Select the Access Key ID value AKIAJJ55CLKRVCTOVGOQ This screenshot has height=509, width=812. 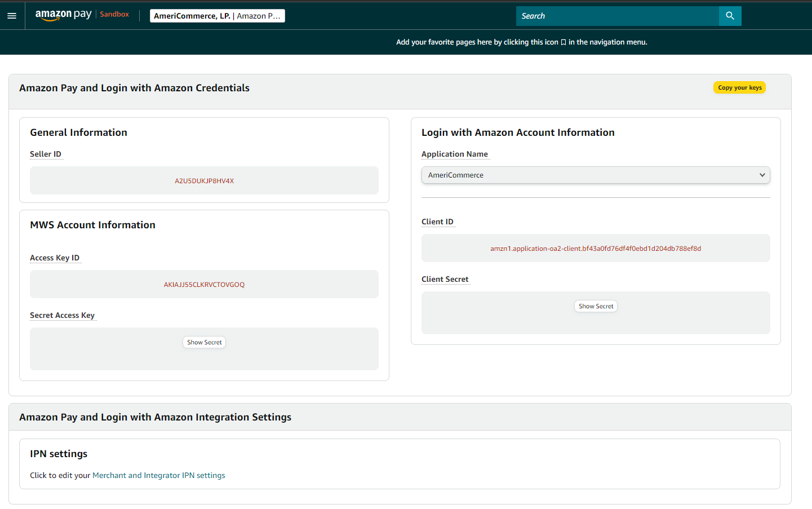pos(204,285)
